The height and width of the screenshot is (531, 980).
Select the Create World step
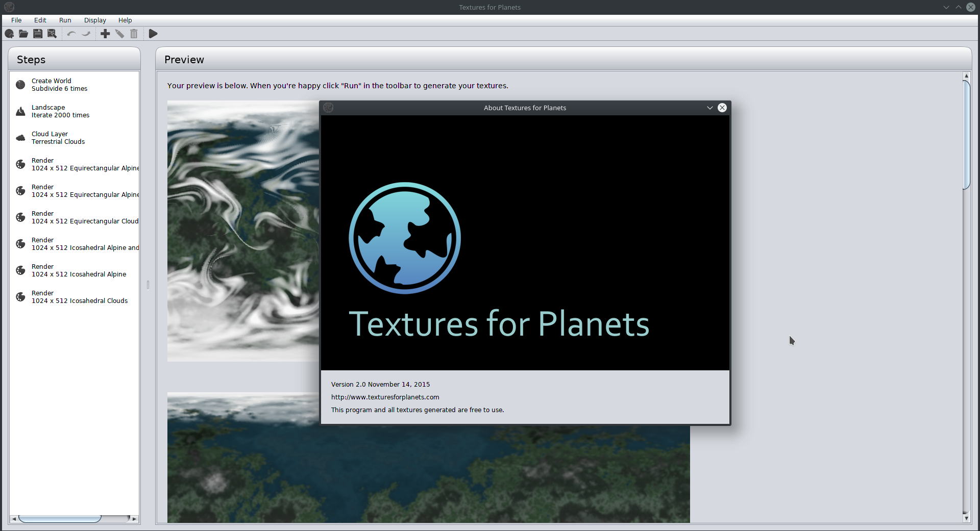pos(74,85)
